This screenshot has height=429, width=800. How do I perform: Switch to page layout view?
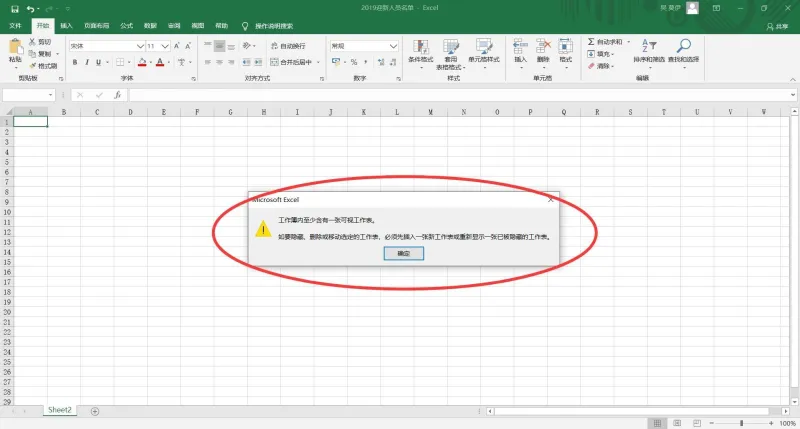coord(677,423)
